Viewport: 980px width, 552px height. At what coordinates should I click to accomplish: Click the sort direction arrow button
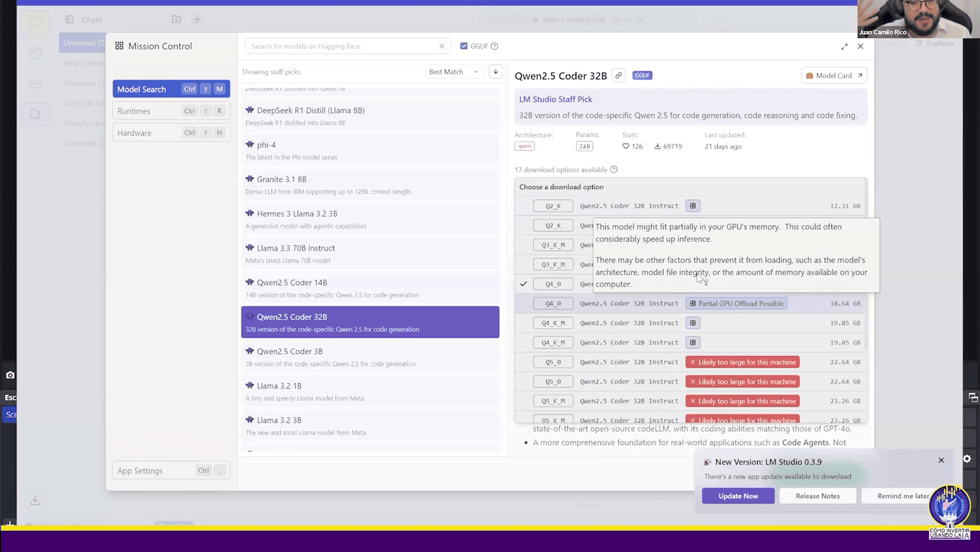tap(495, 72)
